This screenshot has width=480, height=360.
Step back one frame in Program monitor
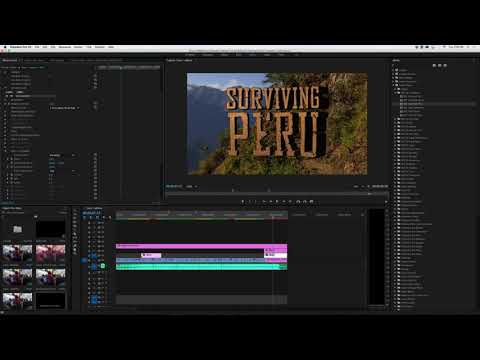click(270, 202)
